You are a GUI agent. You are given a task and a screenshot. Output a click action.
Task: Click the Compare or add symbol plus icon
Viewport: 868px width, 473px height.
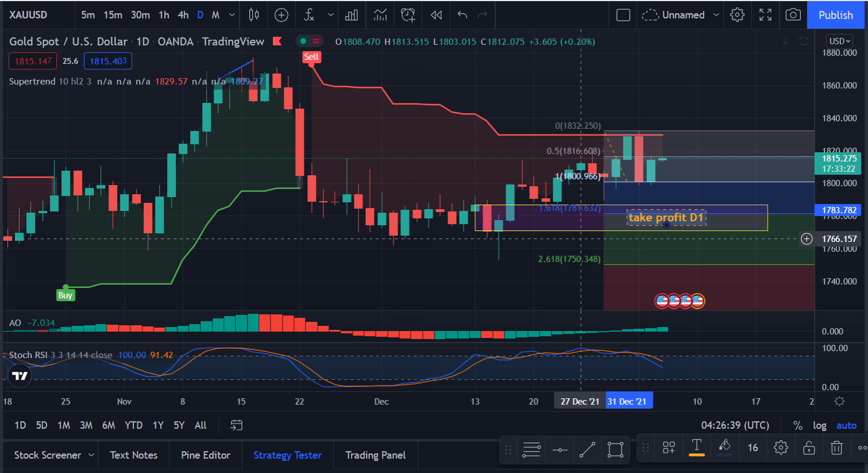[x=281, y=15]
